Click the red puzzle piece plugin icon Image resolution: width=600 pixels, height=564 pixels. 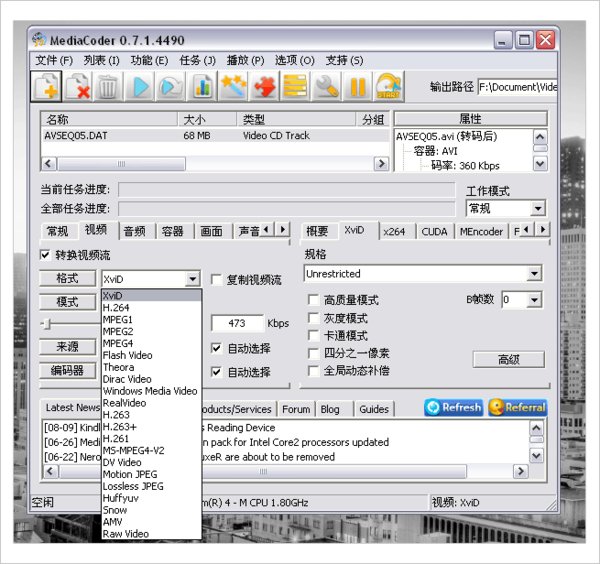tap(264, 87)
